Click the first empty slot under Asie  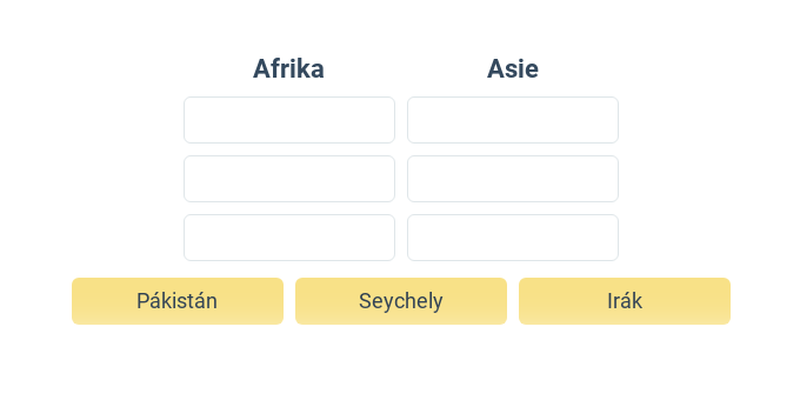click(513, 120)
